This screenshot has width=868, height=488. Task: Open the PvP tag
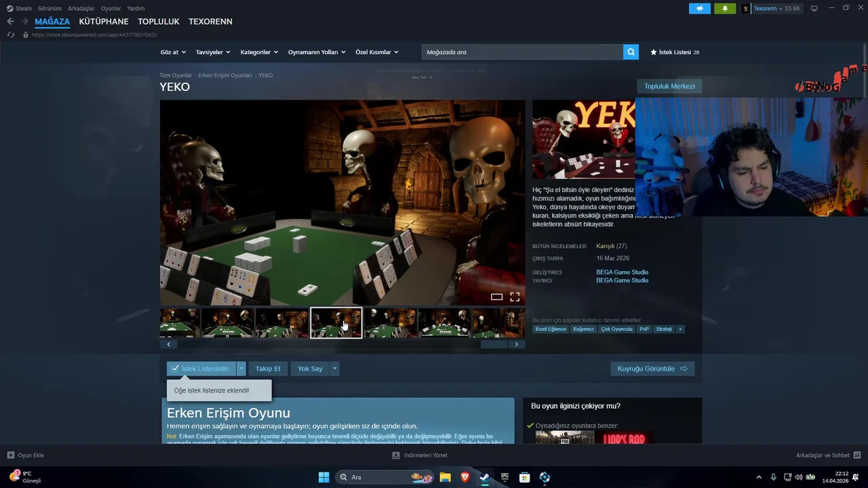pos(644,329)
